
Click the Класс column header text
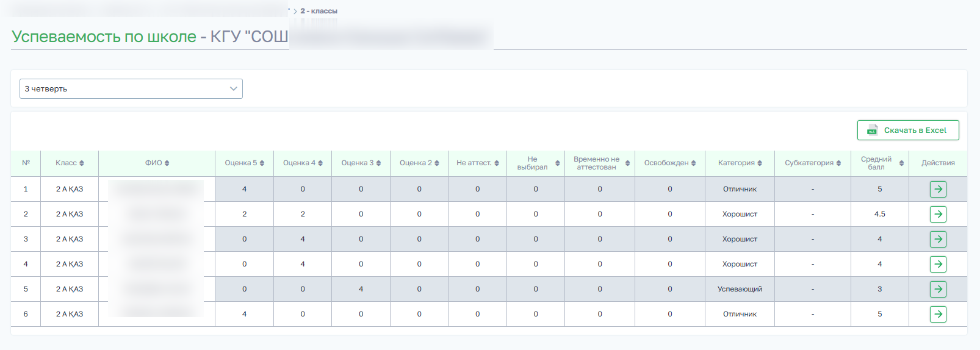(x=66, y=163)
